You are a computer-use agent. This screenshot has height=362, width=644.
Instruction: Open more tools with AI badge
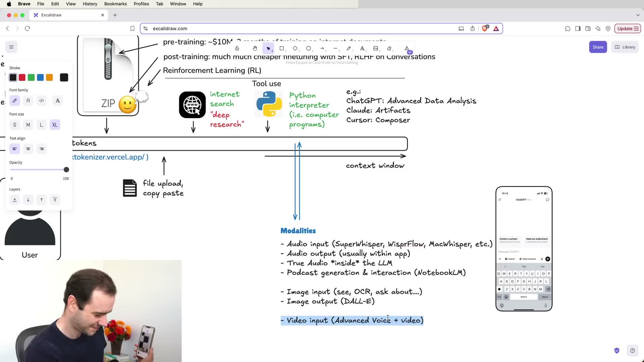click(407, 49)
